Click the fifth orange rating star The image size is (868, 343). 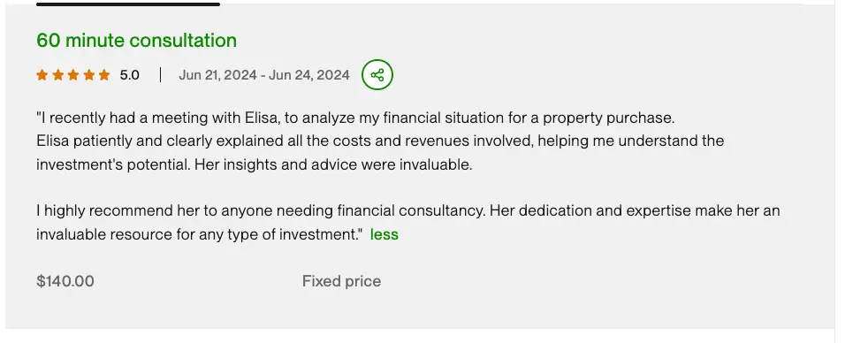104,74
